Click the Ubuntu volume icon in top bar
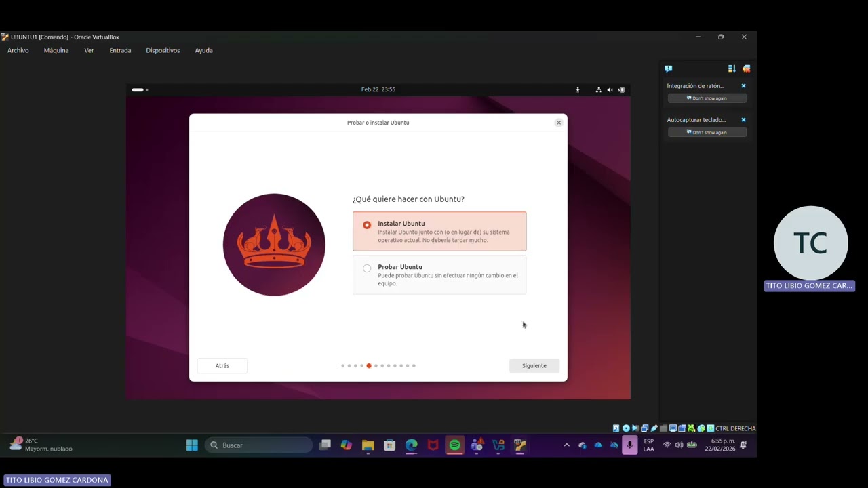 (x=610, y=89)
